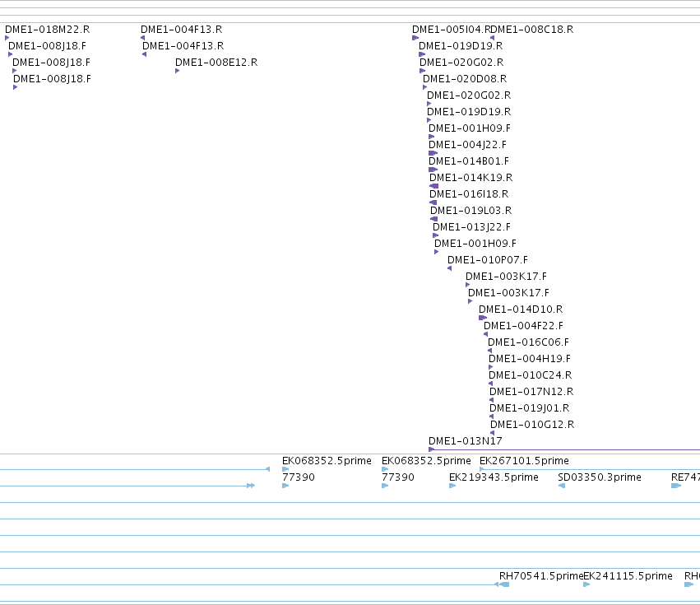700x605 pixels.
Task: Click the EK219343.5prime EST label
Action: tap(494, 477)
